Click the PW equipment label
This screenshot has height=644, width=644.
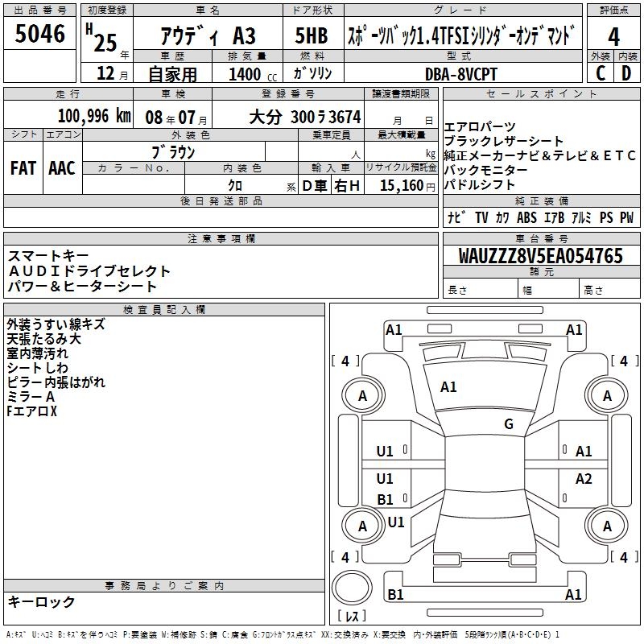[x=627, y=217]
